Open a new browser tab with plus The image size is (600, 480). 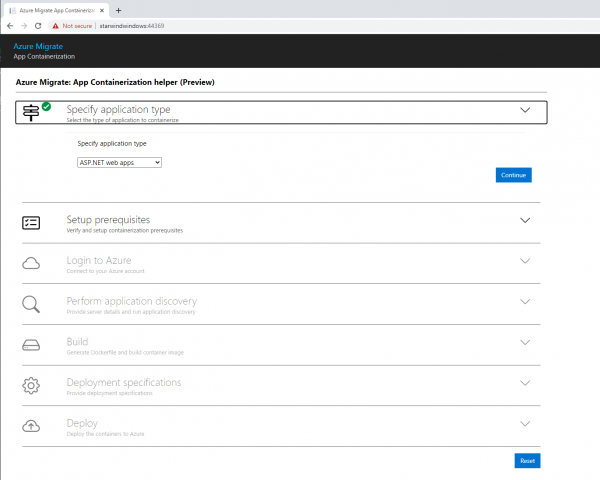(x=118, y=10)
